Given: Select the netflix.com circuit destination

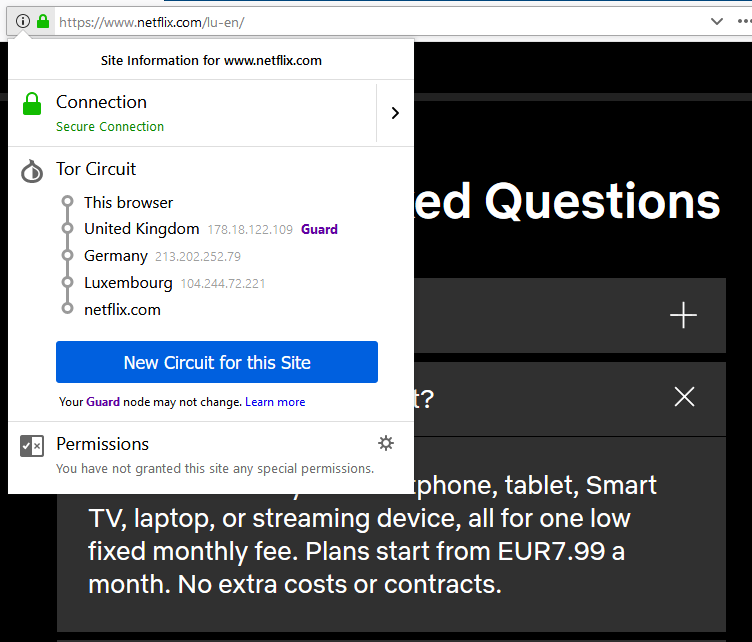Looking at the screenshot, I should (x=122, y=310).
